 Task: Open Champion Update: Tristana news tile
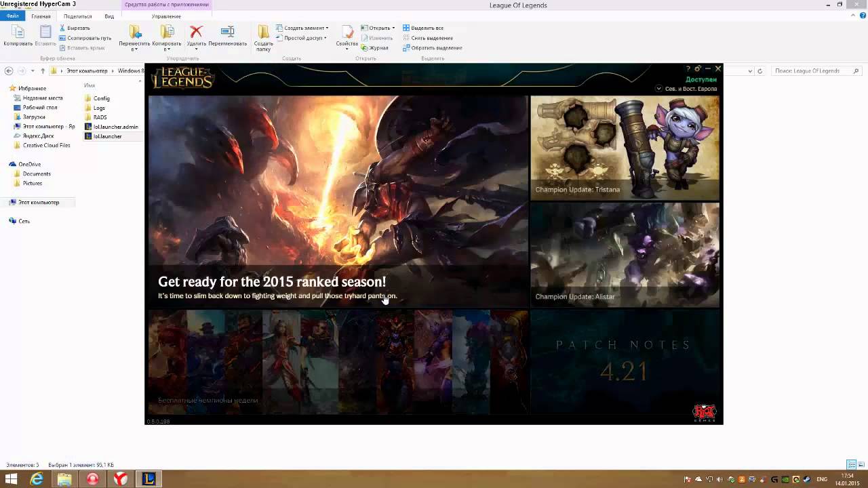point(625,148)
